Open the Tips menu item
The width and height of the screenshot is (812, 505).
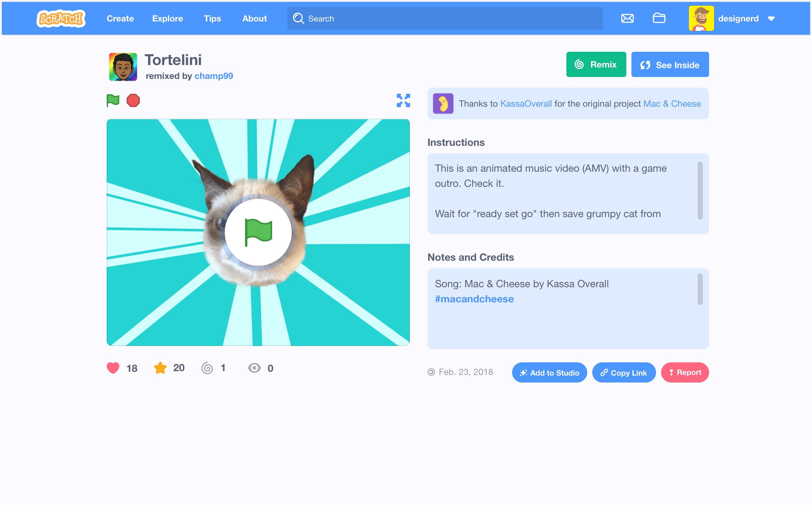tap(212, 19)
